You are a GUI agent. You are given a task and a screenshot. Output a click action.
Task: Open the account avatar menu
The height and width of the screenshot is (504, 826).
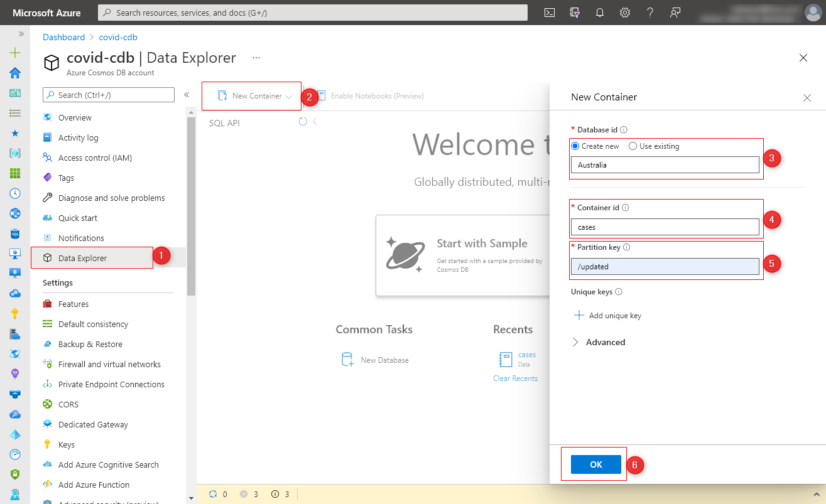click(x=813, y=13)
